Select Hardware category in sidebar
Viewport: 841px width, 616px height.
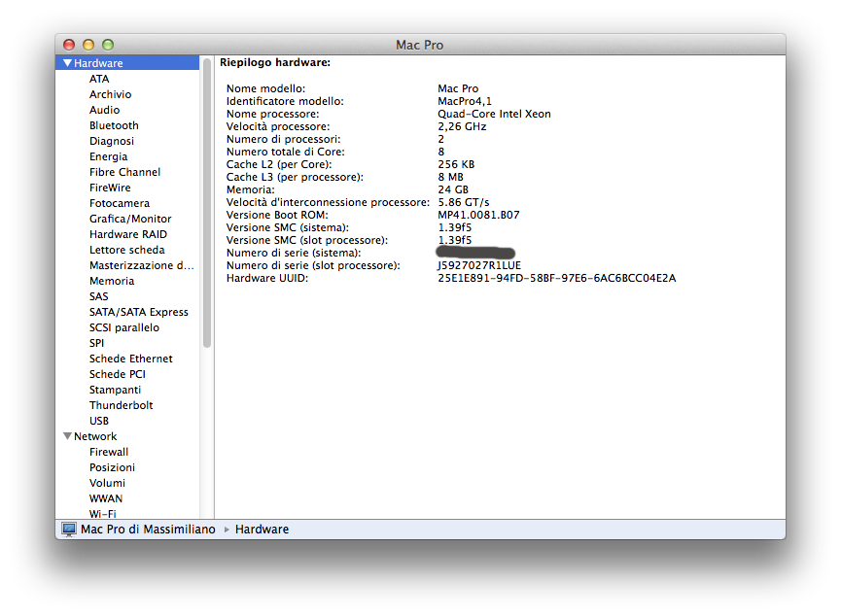127,63
